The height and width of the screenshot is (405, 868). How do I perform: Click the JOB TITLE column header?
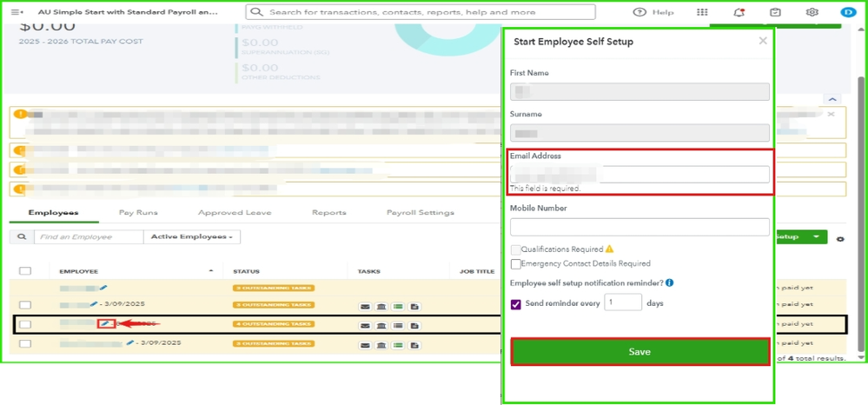(x=477, y=271)
